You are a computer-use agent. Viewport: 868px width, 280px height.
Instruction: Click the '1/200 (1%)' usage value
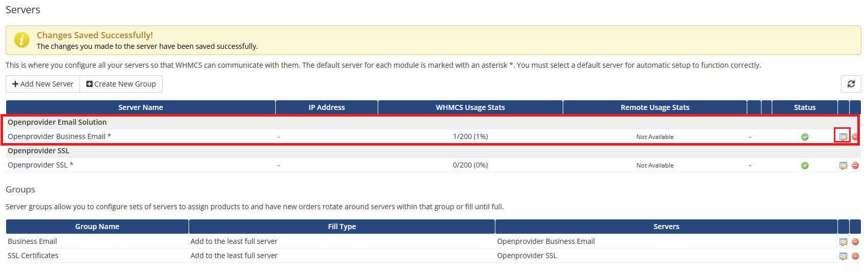click(470, 136)
